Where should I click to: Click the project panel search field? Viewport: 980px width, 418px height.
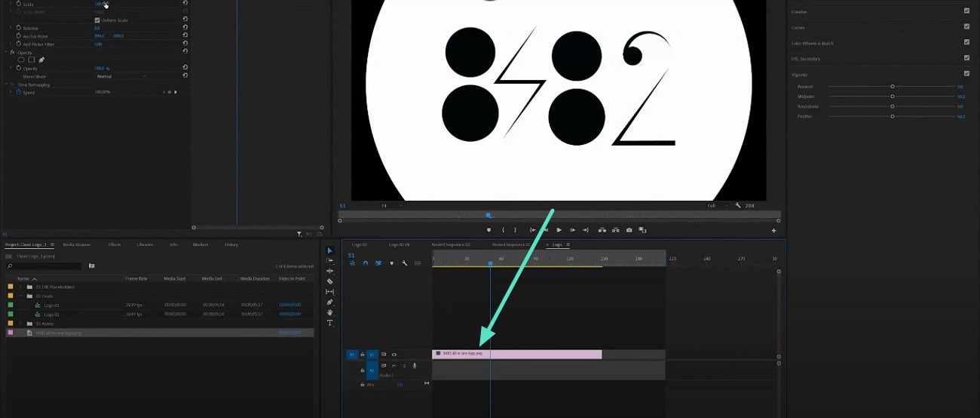(x=44, y=266)
